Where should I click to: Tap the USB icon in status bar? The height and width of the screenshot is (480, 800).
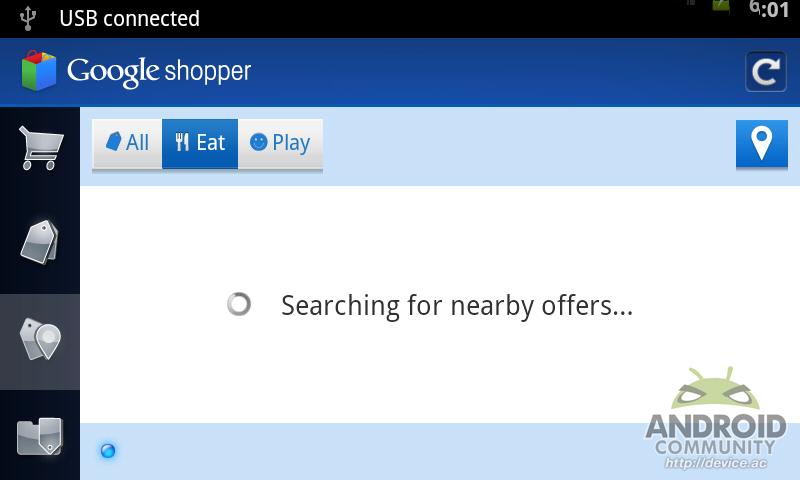[28, 17]
